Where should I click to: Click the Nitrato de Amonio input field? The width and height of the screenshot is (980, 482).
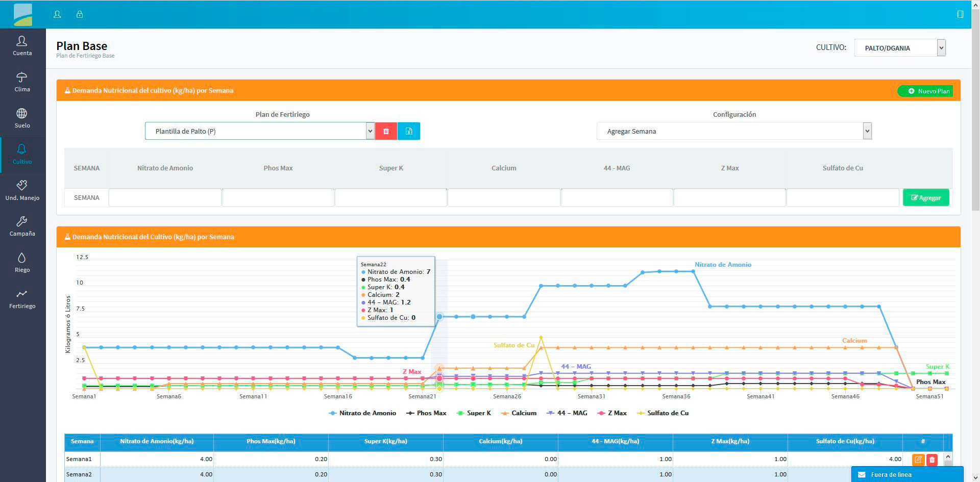click(165, 197)
